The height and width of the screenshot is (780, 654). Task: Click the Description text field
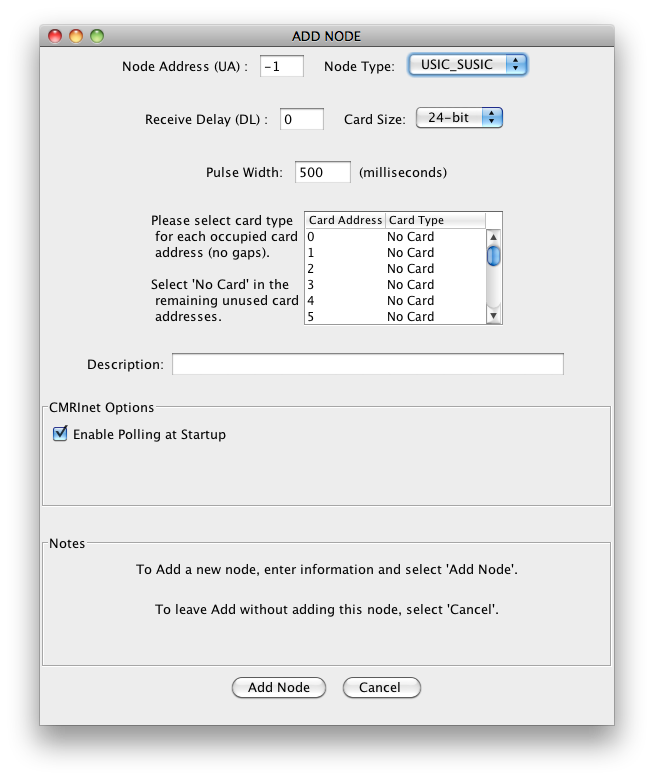(x=367, y=364)
